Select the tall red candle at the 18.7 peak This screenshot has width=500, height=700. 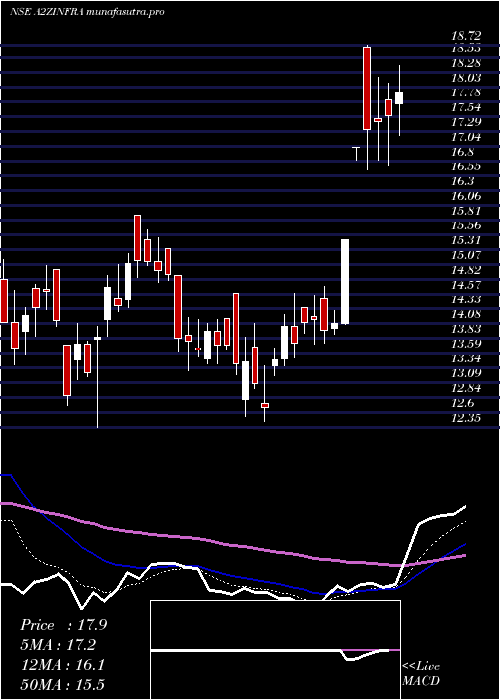click(367, 88)
